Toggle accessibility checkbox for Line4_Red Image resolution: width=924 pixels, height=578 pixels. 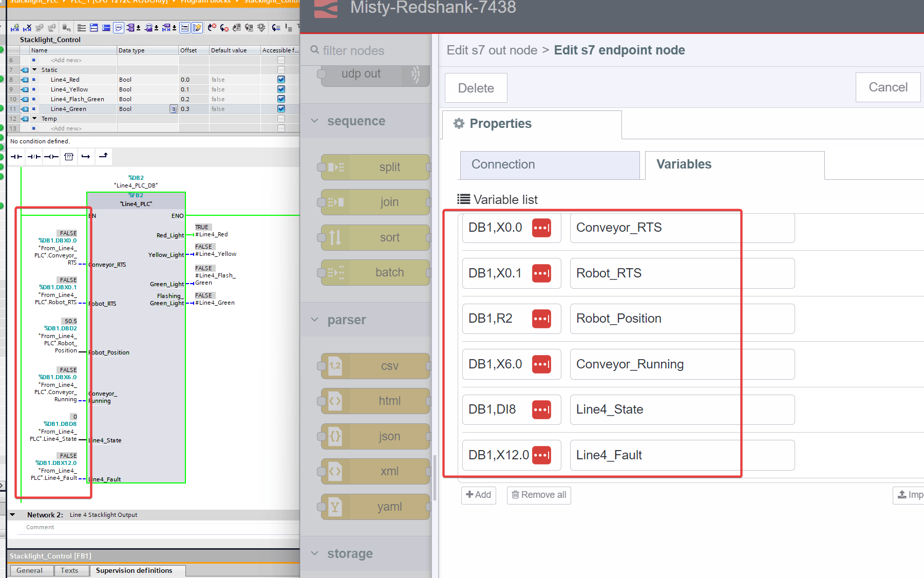(280, 79)
